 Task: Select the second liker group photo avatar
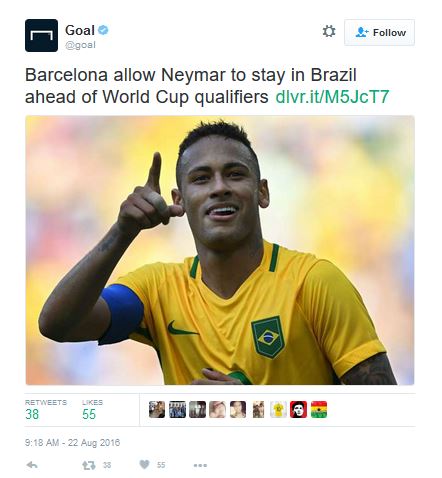(x=177, y=410)
